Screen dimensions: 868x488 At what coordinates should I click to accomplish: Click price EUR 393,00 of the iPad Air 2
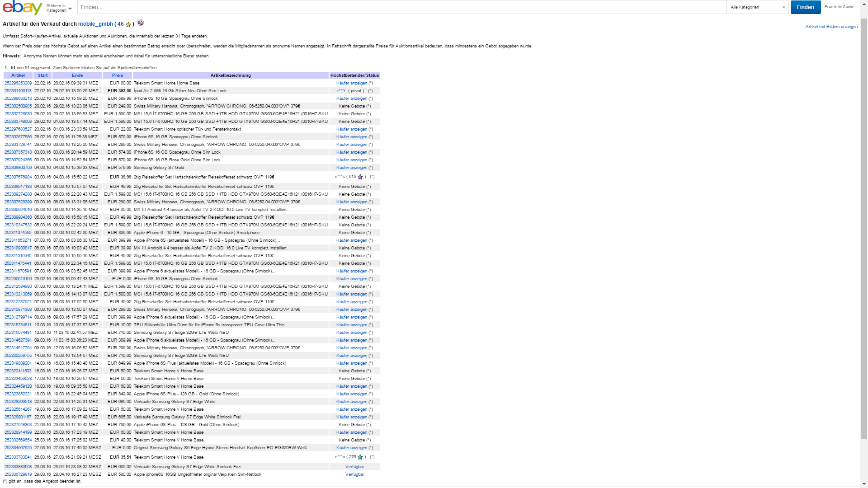119,91
